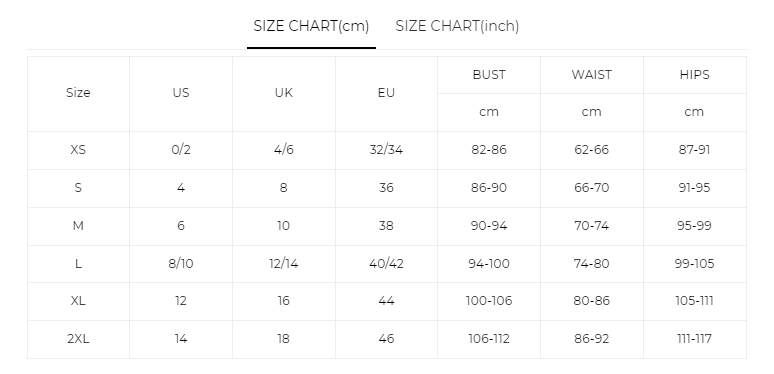
Task: Click UK size 12/14 cell
Action: pyautogui.click(x=283, y=263)
